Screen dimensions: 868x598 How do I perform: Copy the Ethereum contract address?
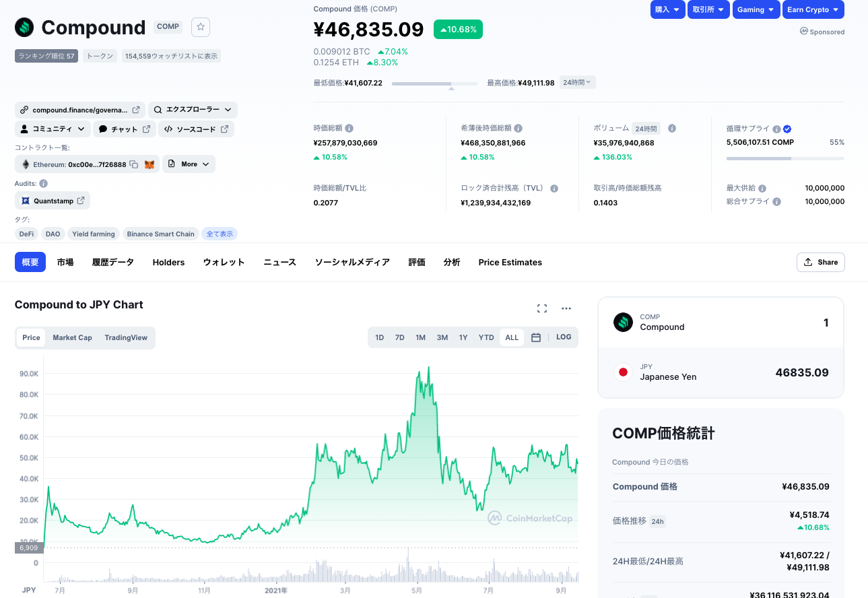(x=134, y=164)
